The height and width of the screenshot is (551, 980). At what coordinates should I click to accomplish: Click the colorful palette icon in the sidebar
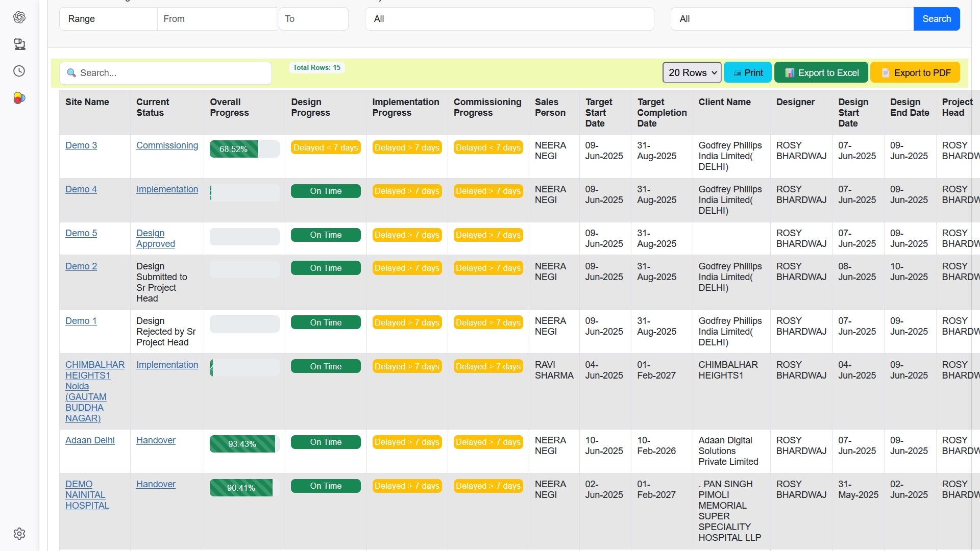(19, 98)
